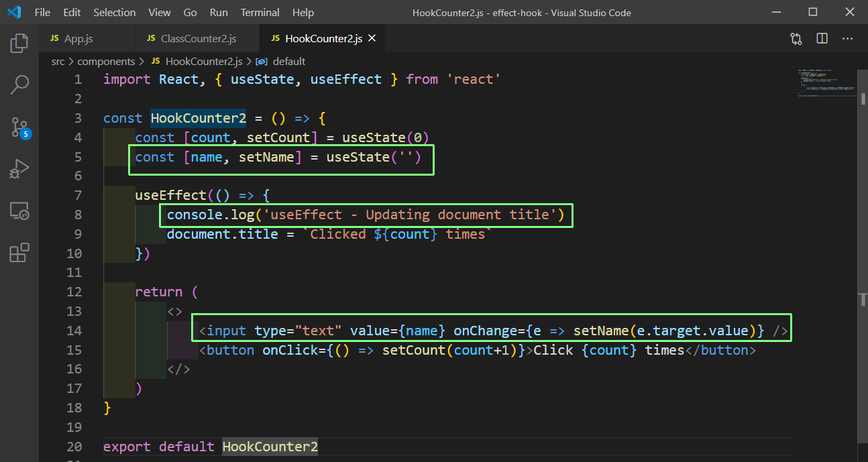Open the Terminal menu

pyautogui.click(x=260, y=12)
